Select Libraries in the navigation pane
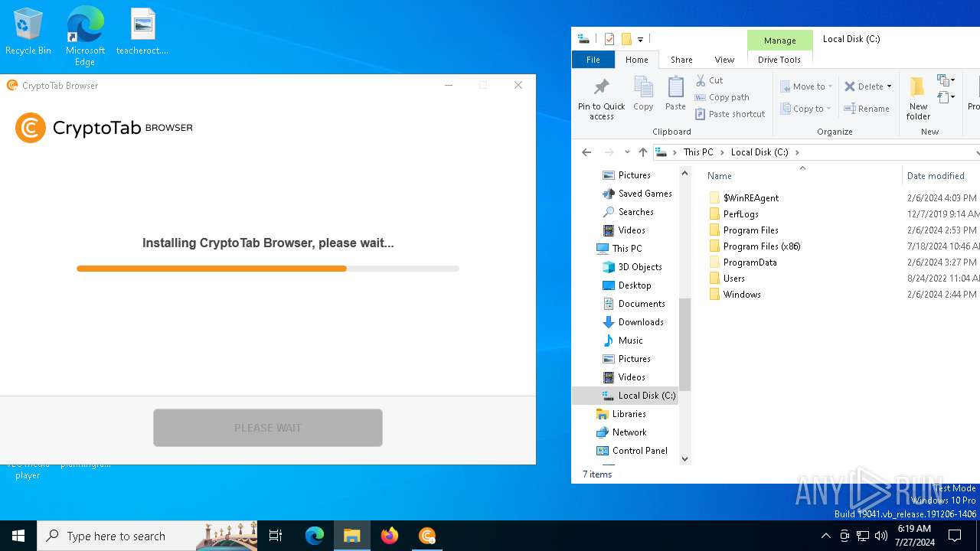 tap(629, 414)
